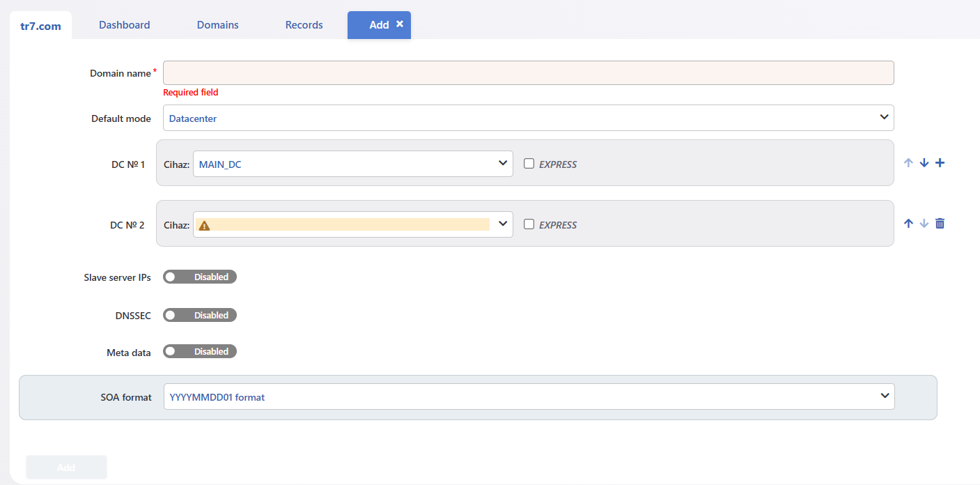Turn on the Meta data toggle
The width and height of the screenshot is (980, 485).
[200, 351]
